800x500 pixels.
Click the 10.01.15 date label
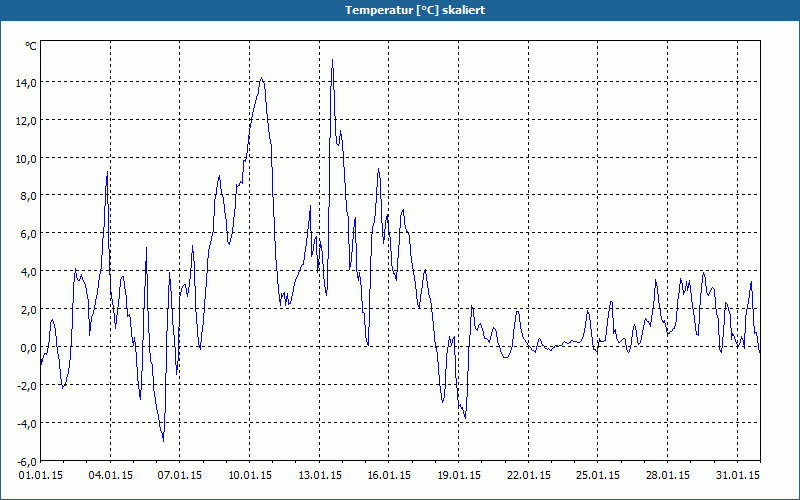pyautogui.click(x=249, y=475)
